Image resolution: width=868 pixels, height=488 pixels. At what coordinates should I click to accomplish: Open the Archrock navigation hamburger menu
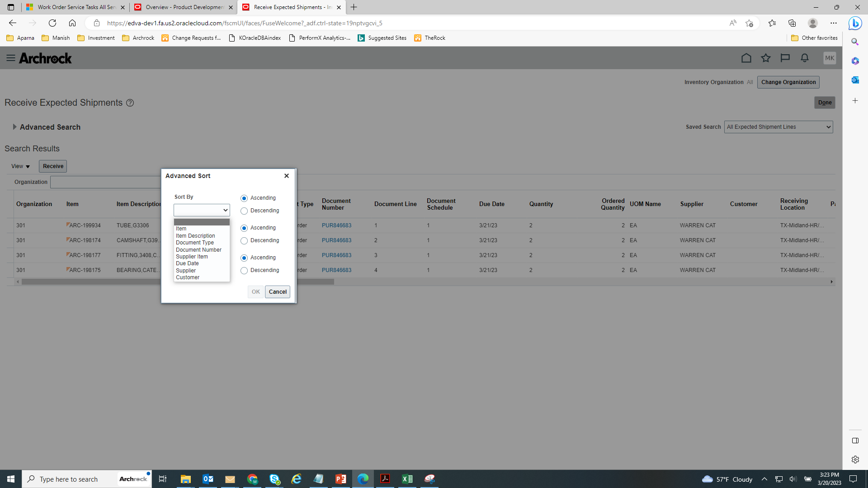(11, 58)
